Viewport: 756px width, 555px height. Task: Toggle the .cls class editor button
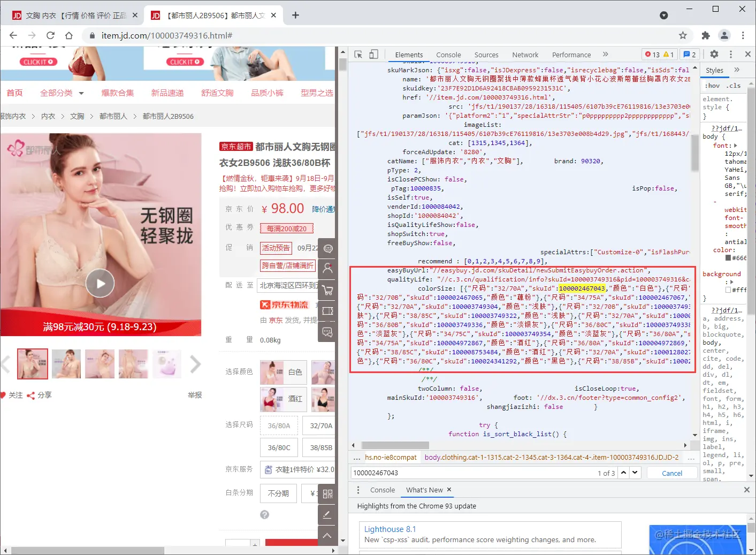(733, 86)
